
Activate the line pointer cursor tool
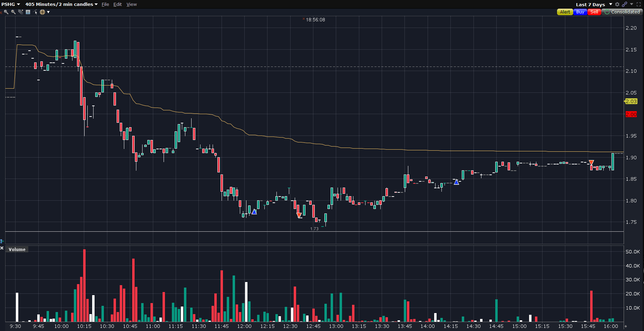(35, 12)
